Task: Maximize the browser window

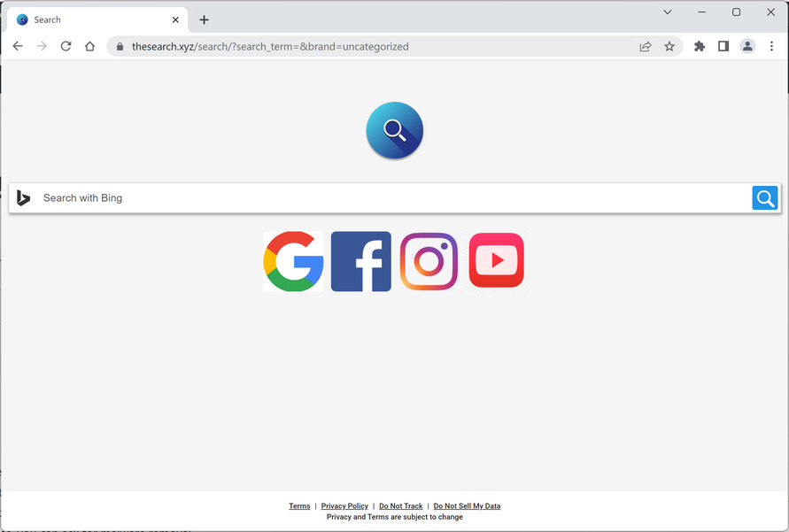Action: click(736, 12)
